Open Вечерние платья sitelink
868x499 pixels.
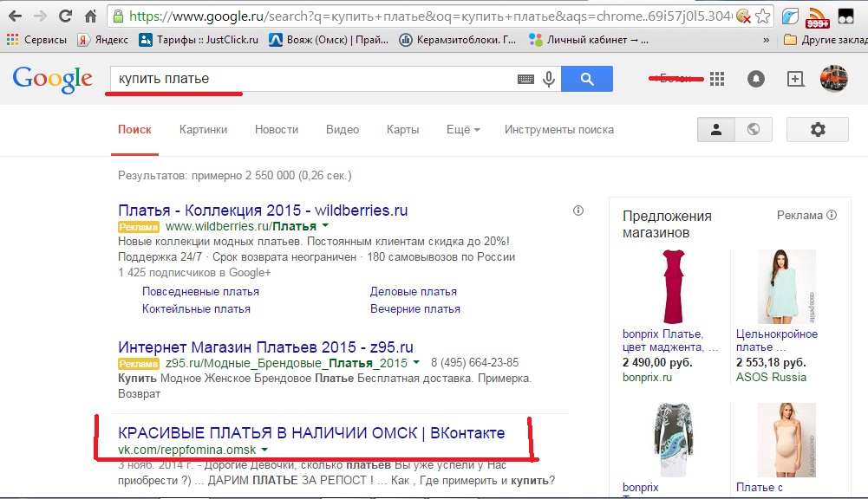pos(415,308)
